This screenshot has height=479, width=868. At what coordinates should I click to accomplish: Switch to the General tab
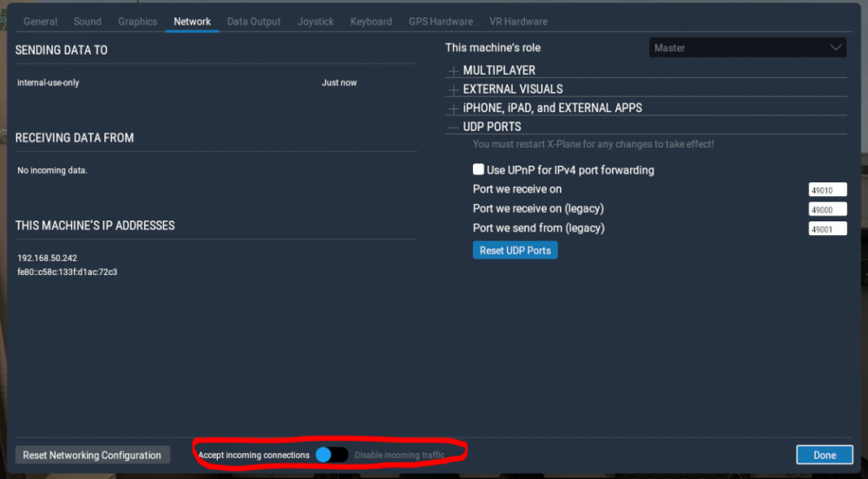click(41, 22)
